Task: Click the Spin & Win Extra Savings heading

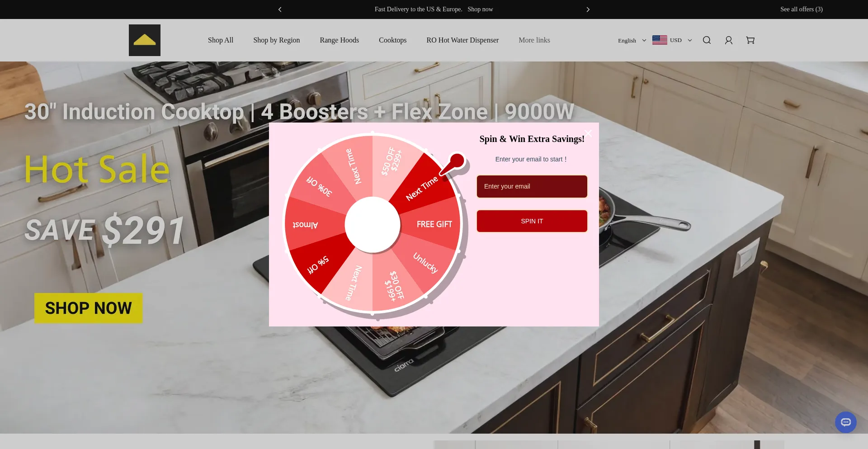Action: (x=532, y=139)
